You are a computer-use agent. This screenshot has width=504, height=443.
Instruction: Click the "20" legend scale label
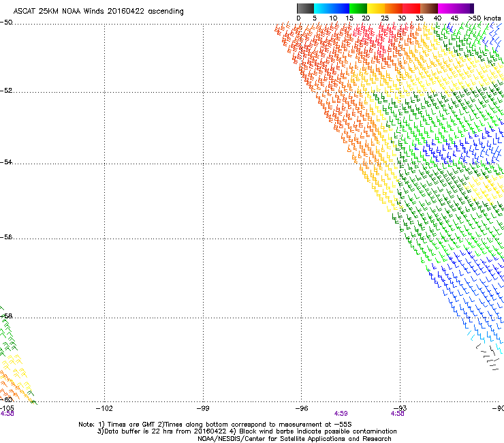[x=366, y=18]
